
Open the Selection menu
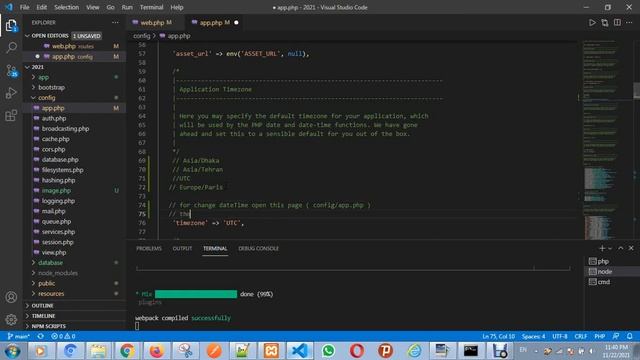[67, 7]
